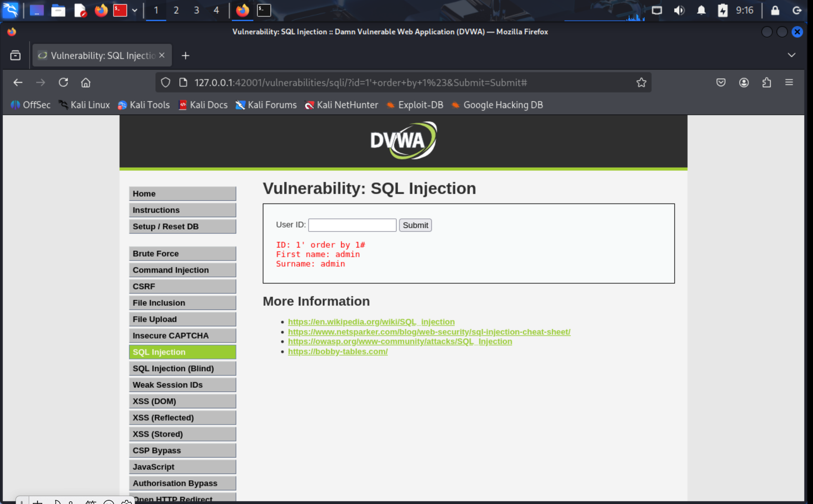Open the Pocket save icon

[721, 82]
